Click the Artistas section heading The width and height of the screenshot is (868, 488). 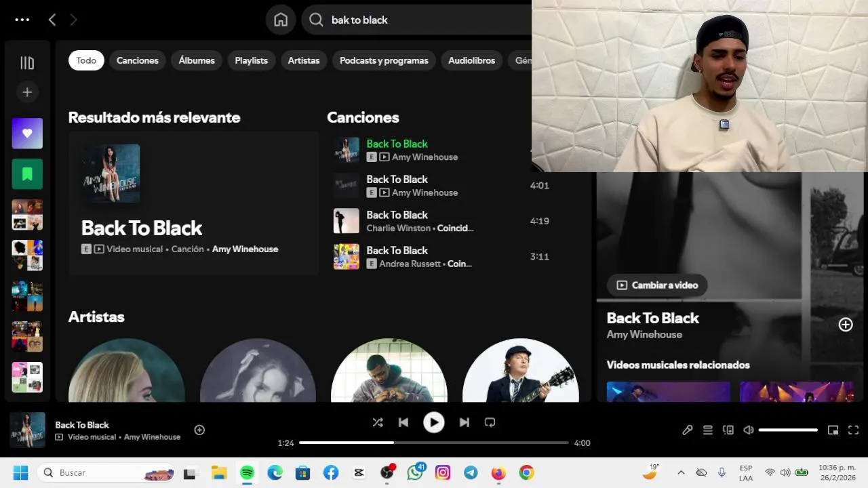[96, 317]
